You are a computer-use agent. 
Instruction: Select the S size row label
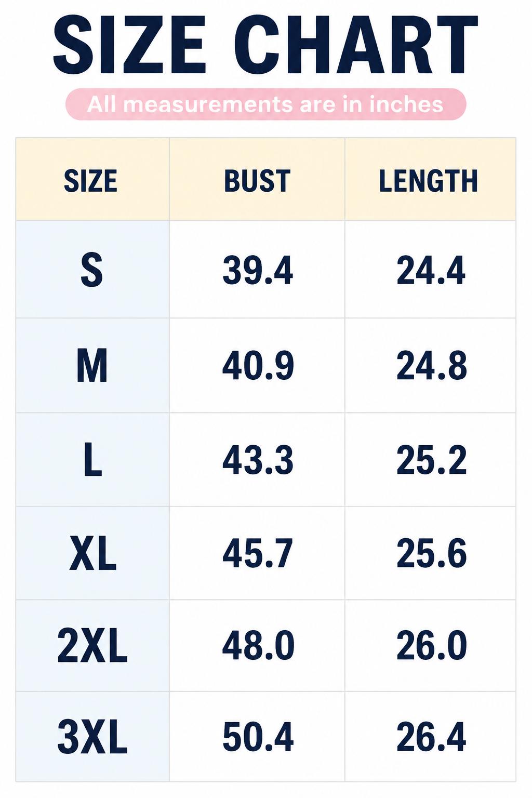(x=92, y=270)
